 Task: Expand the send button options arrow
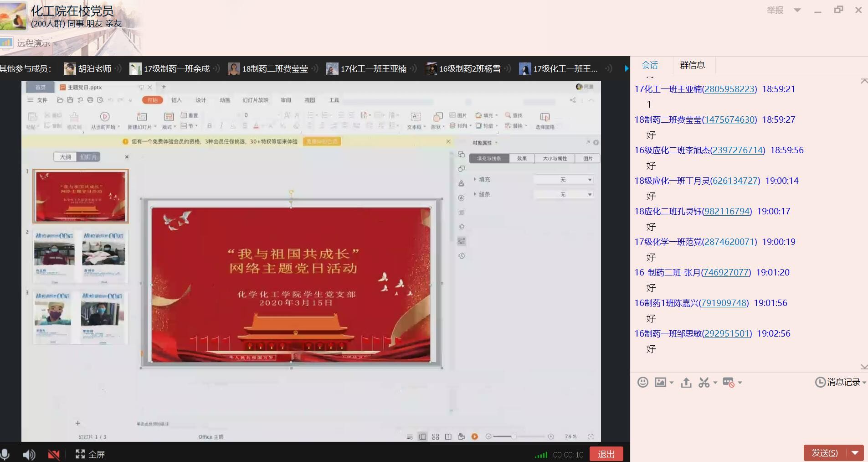pos(855,453)
